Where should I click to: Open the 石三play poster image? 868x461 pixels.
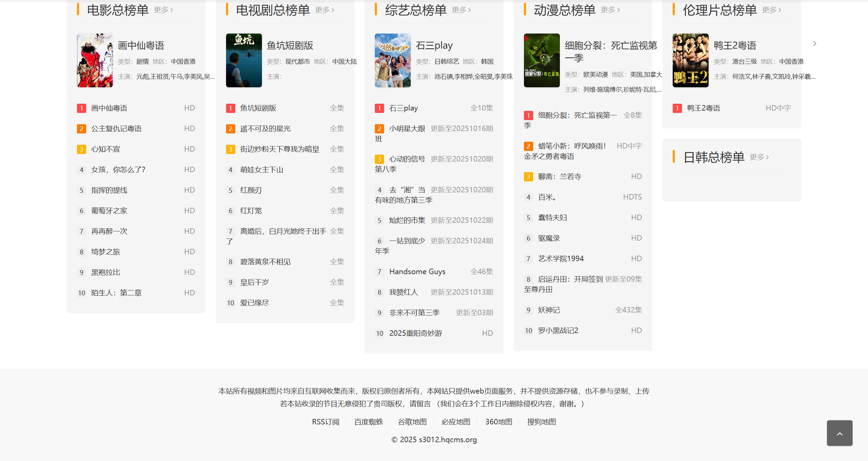pyautogui.click(x=393, y=60)
